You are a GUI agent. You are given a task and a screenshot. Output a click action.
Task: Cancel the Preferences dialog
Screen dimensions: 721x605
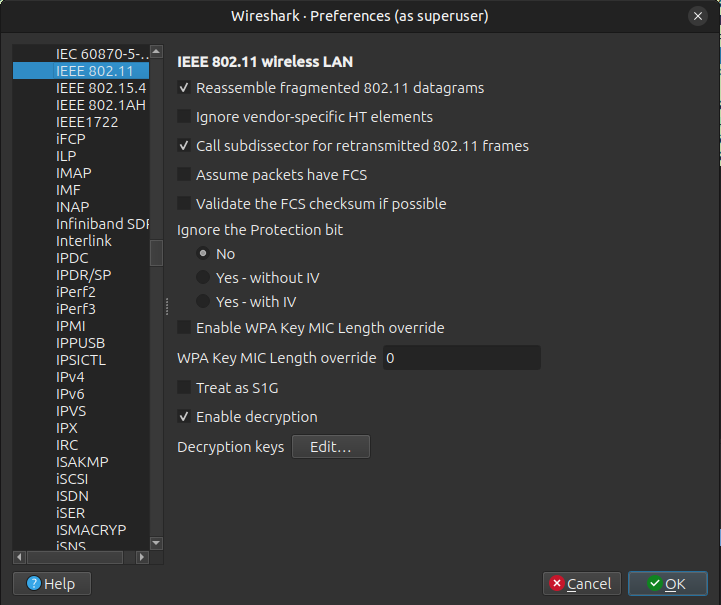click(581, 584)
